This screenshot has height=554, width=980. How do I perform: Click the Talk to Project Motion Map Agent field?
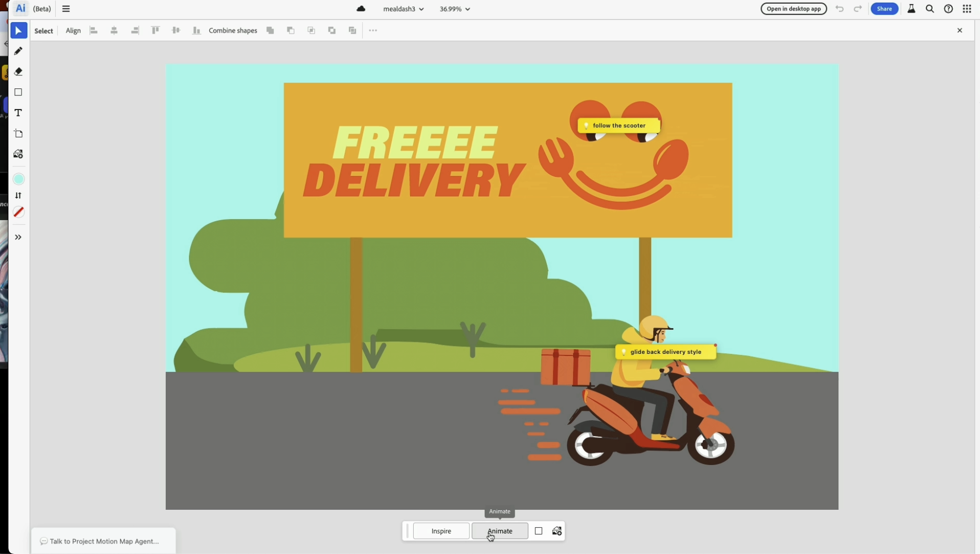coord(104,541)
